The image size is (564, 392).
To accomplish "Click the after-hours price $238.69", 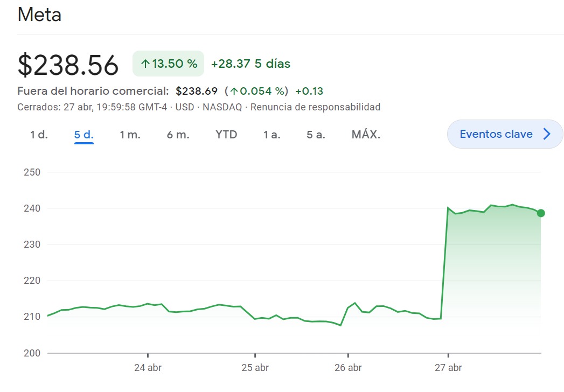I will tap(197, 91).
